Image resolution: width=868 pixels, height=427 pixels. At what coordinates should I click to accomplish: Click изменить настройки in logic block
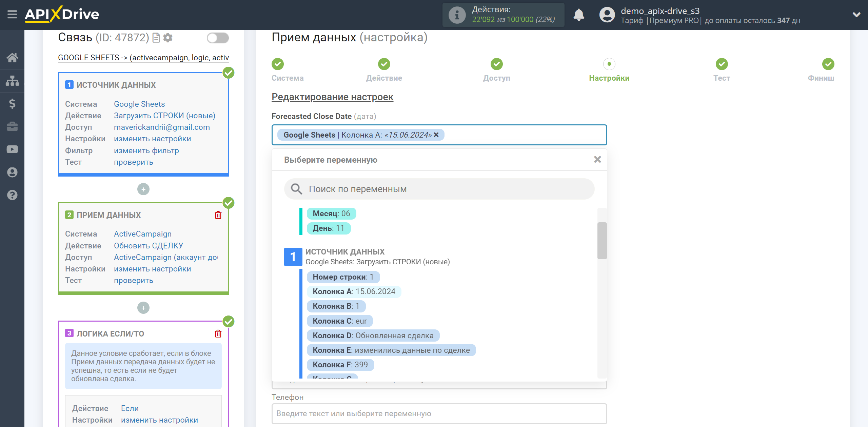pos(159,420)
